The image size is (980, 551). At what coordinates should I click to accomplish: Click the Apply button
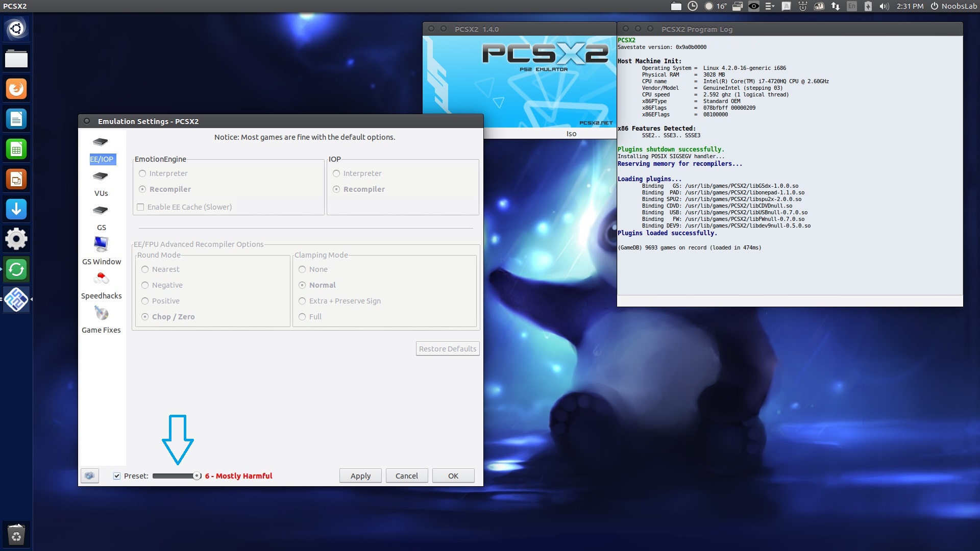[360, 476]
